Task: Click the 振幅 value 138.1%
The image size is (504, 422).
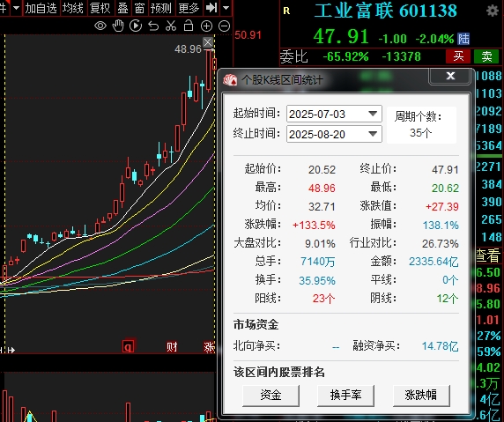Action: (x=441, y=225)
